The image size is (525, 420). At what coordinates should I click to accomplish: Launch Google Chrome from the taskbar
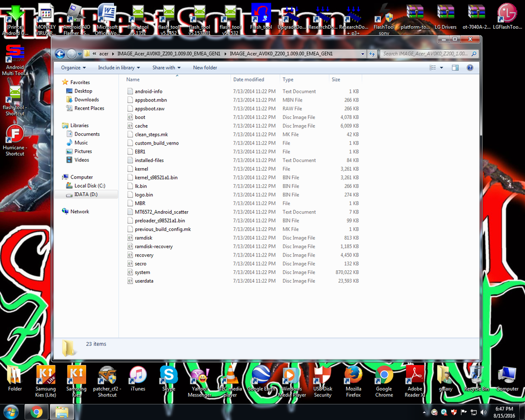coord(36,411)
